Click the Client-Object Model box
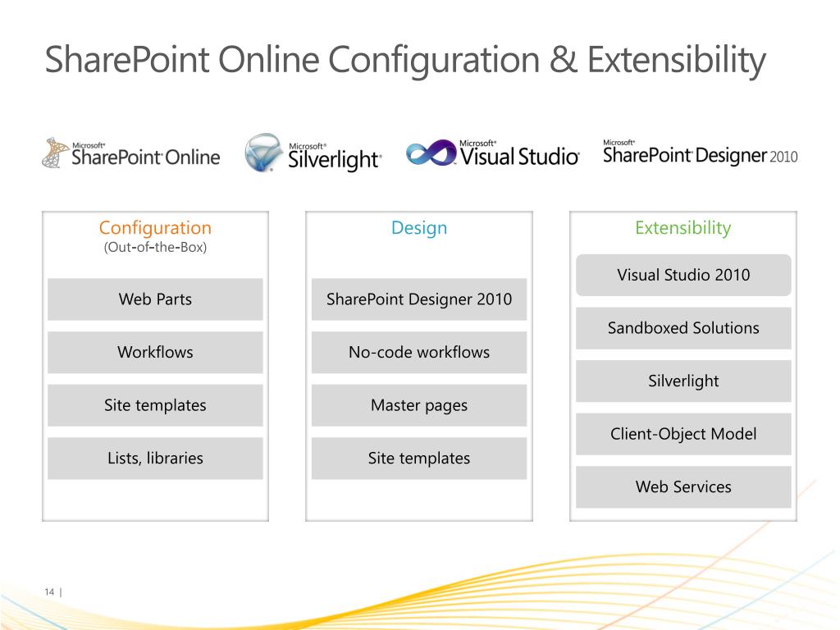The height and width of the screenshot is (630, 840). coord(683,434)
